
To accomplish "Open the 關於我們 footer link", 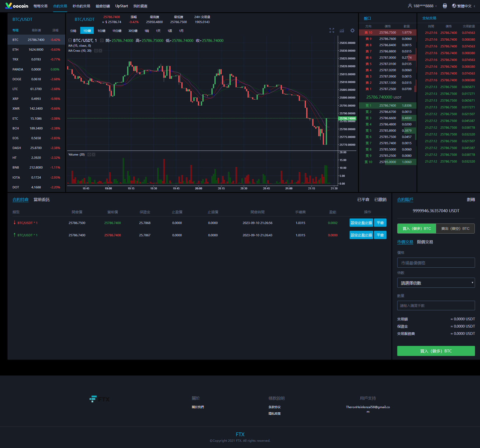I will pyautogui.click(x=198, y=407).
